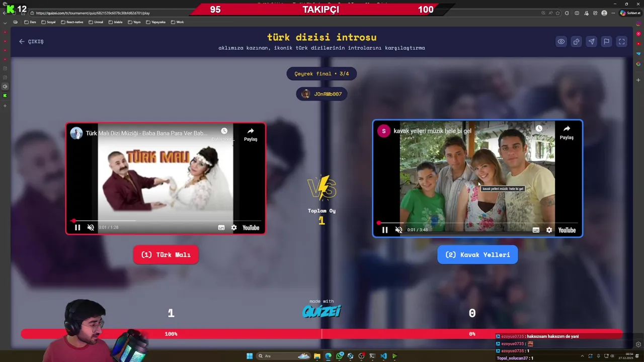Screen dimensions: 644x362
Task: Seek on Kavak Yelleri video progress bar
Action: click(478, 223)
